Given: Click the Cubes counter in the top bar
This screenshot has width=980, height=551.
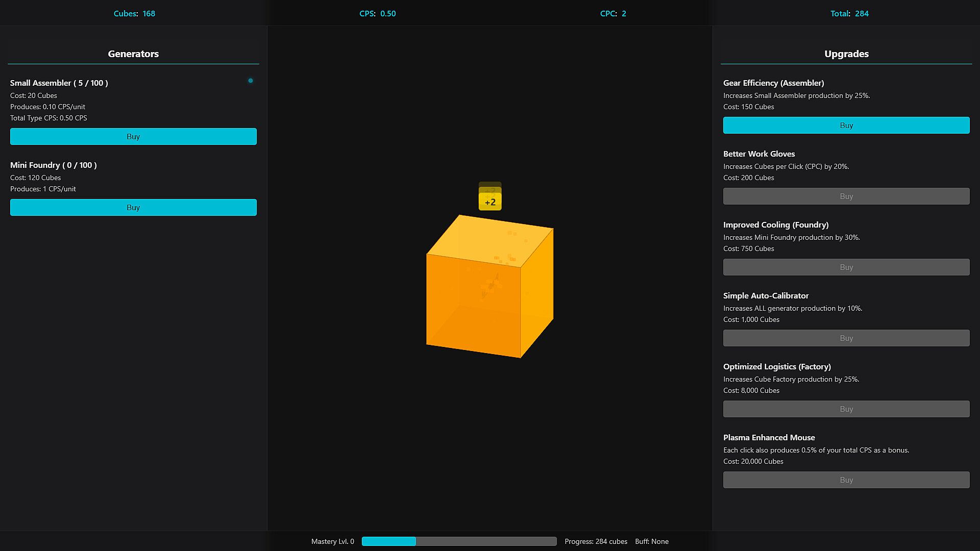Looking at the screenshot, I should click(x=134, y=14).
